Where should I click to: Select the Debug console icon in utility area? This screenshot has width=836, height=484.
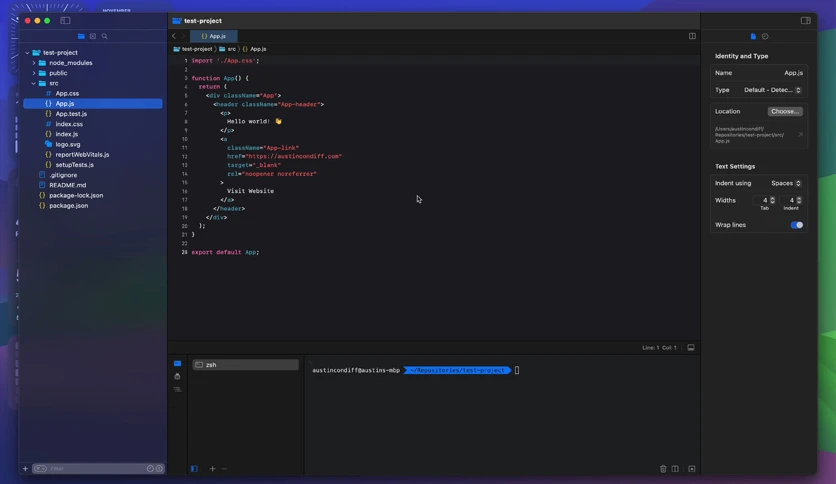click(178, 376)
